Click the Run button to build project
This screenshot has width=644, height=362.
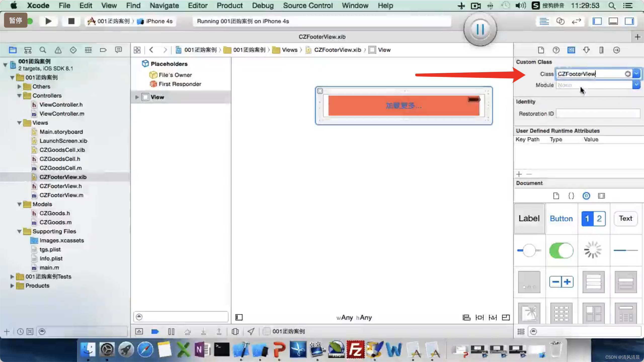(x=49, y=21)
